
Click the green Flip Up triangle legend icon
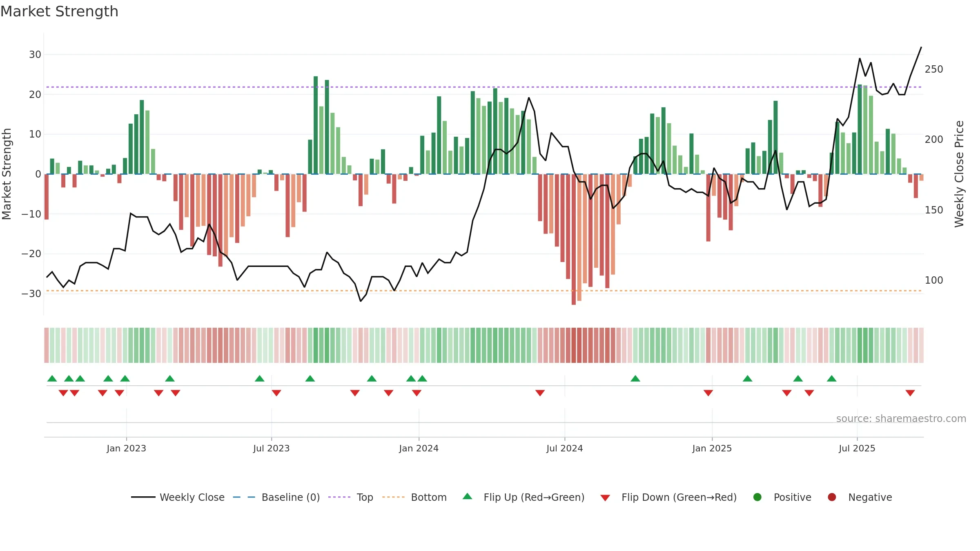(x=468, y=496)
